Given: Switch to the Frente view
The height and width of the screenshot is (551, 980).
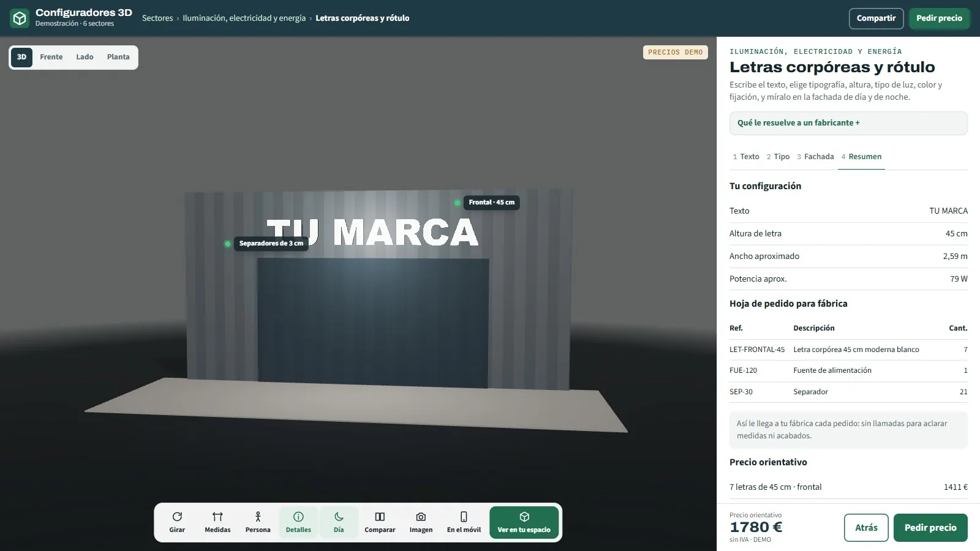Looking at the screenshot, I should tap(51, 57).
